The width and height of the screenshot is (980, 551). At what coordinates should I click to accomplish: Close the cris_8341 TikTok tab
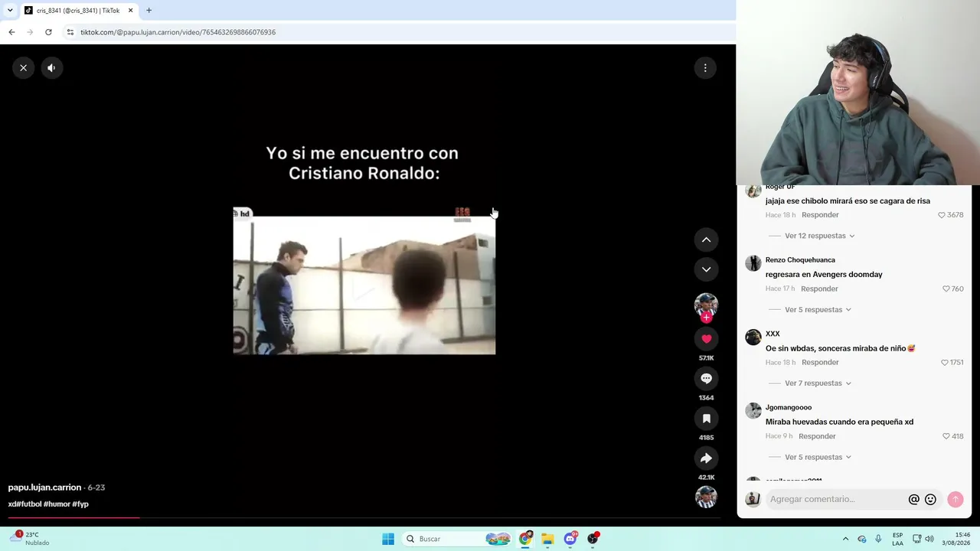click(x=130, y=11)
